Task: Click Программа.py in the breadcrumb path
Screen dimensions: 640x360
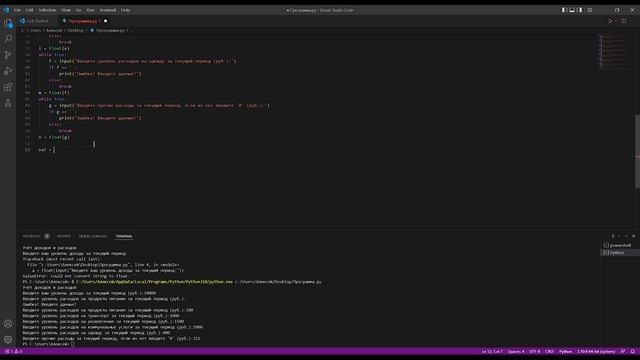Action: [110, 30]
